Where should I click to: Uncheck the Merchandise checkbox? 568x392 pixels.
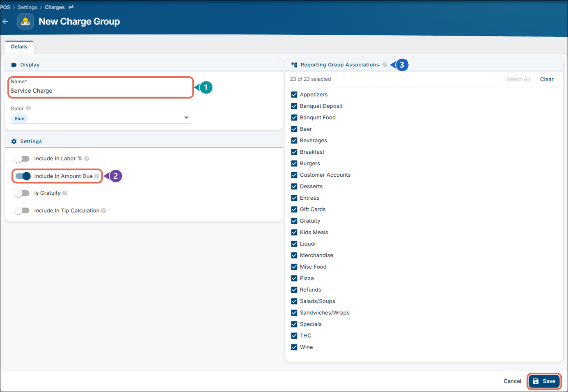click(x=294, y=255)
